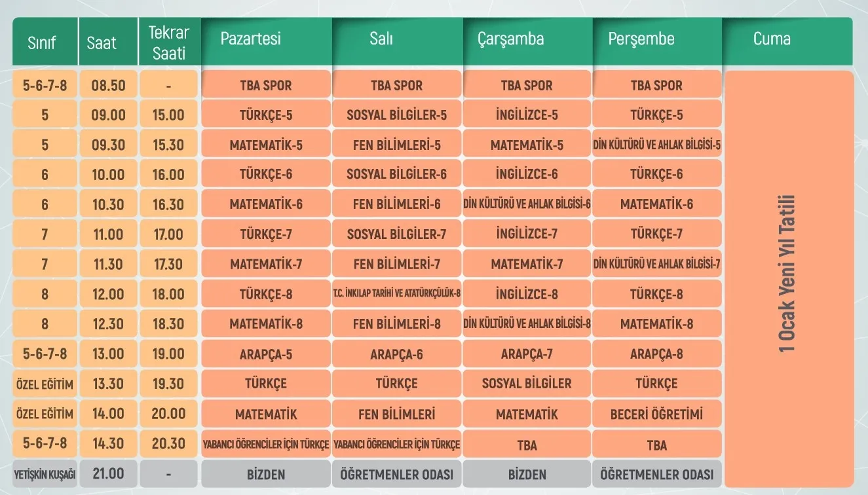This screenshot has width=868, height=495.
Task: Select the ARAPÇA-5 lesson cell
Action: 266,354
